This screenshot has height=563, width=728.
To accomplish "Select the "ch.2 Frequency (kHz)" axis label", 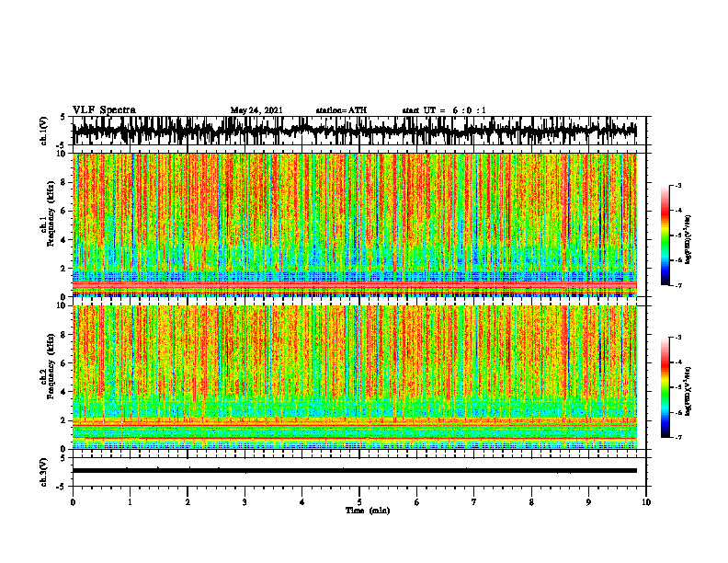I will point(49,366).
